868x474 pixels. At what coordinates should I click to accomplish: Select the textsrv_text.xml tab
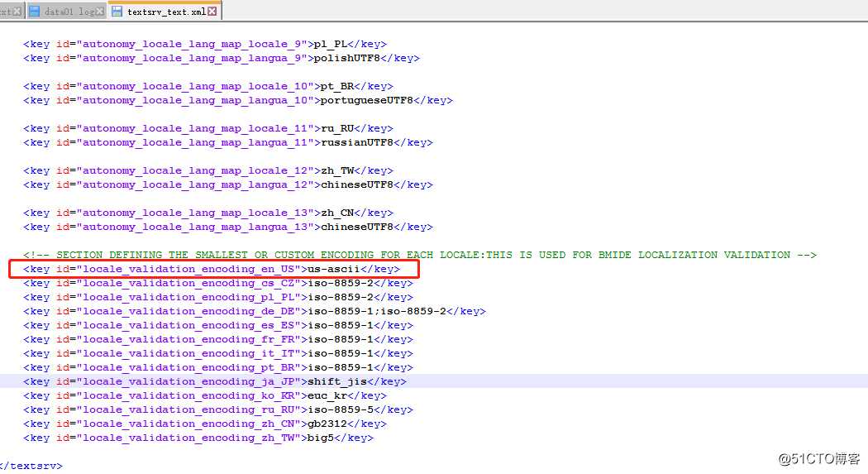tap(166, 11)
